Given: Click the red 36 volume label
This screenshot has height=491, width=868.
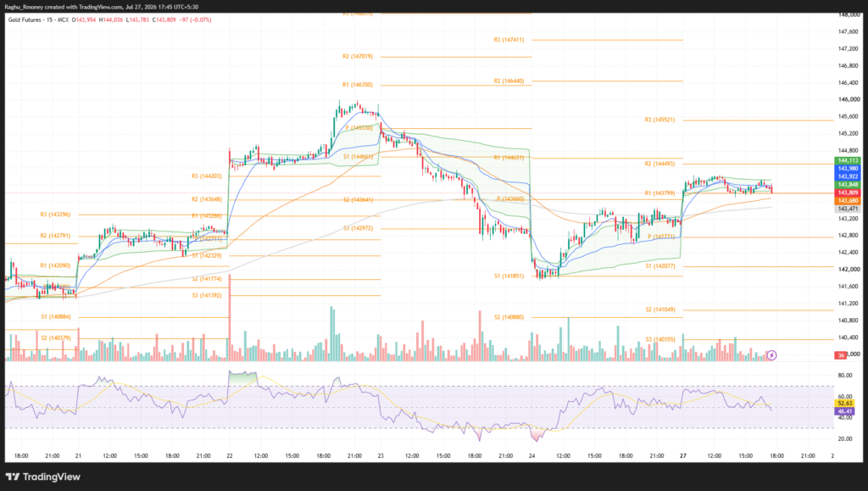Looking at the screenshot, I should click(841, 354).
